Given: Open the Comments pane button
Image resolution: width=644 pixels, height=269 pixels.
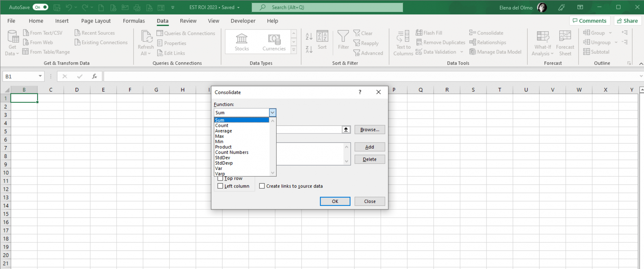Looking at the screenshot, I should click(x=590, y=21).
